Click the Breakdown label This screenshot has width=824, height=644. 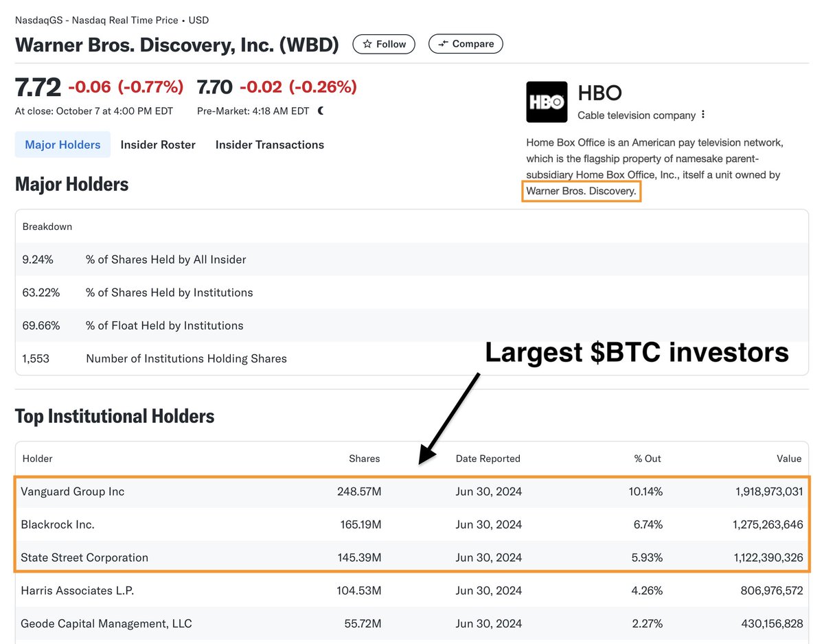pos(47,227)
